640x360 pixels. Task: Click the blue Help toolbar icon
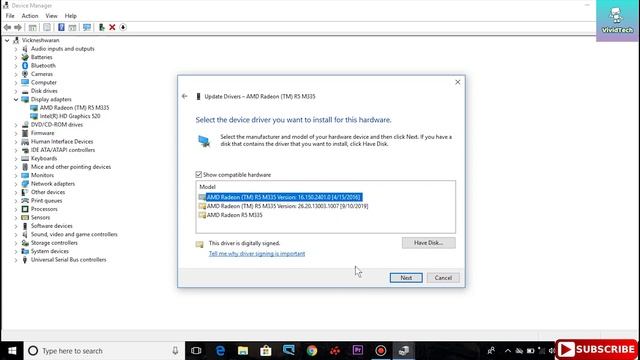[x=61, y=27]
